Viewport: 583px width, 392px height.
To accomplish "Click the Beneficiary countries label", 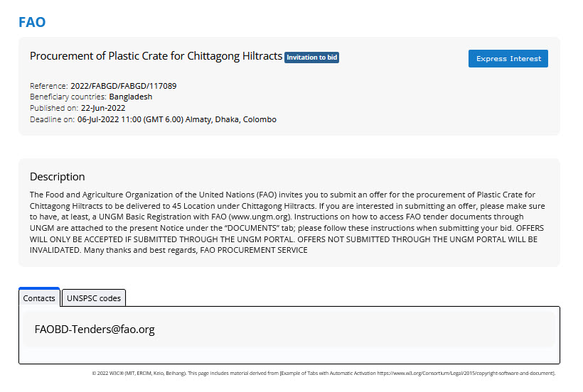I will 68,97.
